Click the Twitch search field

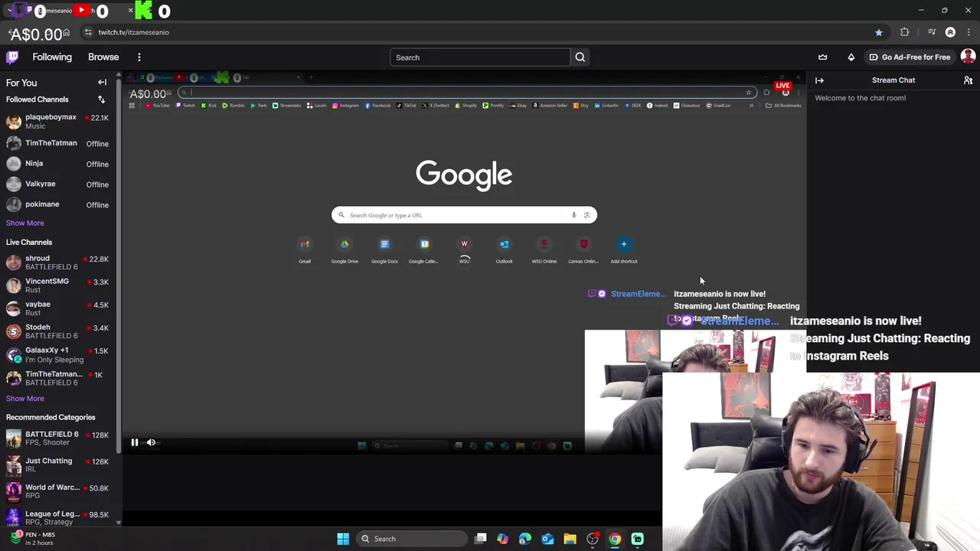pos(480,57)
